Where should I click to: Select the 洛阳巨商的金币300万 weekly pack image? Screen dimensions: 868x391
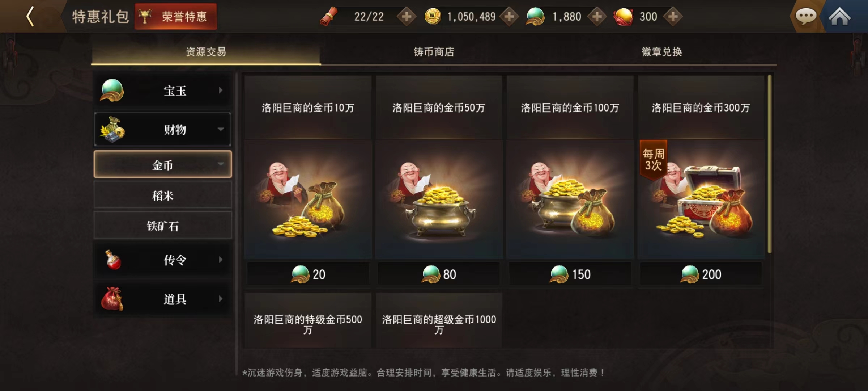[701, 199]
